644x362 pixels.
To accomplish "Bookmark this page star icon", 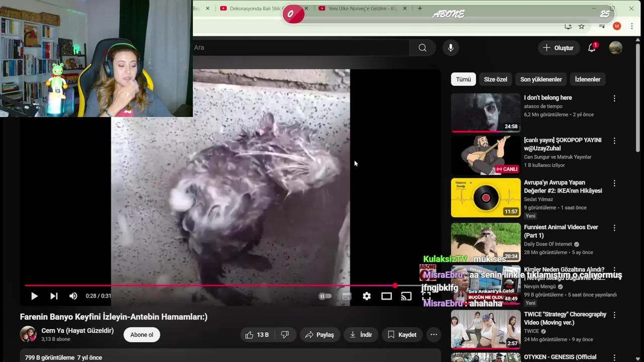I will [582, 26].
